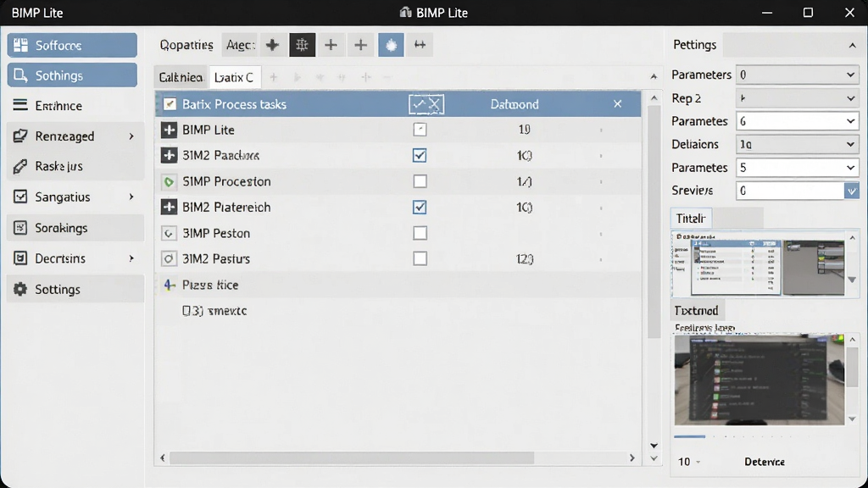
Task: Click the Detence button
Action: pyautogui.click(x=765, y=462)
